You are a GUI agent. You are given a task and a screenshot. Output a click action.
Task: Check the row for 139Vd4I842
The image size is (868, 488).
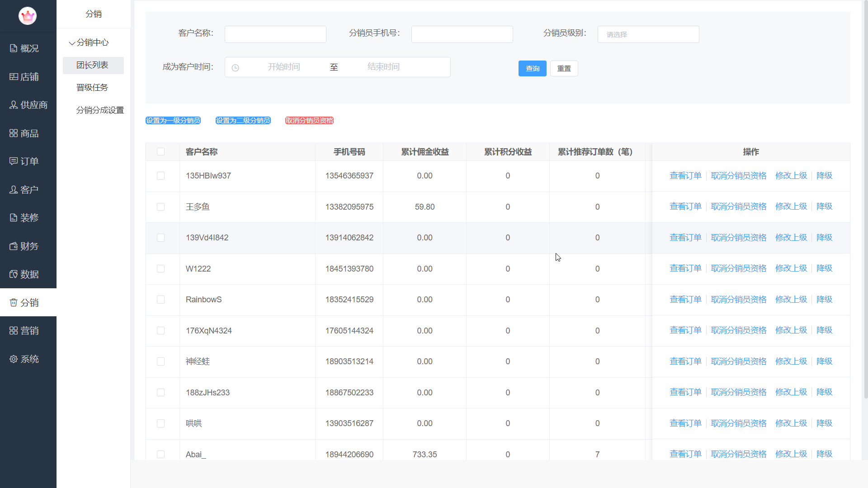[160, 238]
